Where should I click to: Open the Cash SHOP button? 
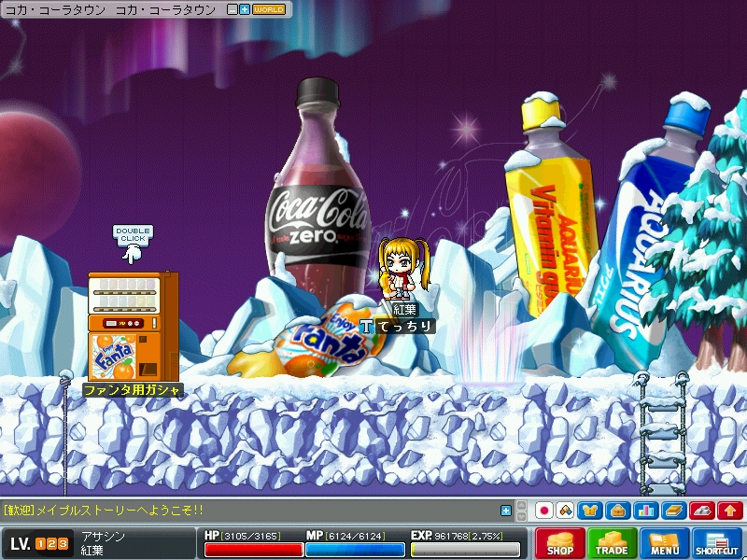click(x=559, y=543)
